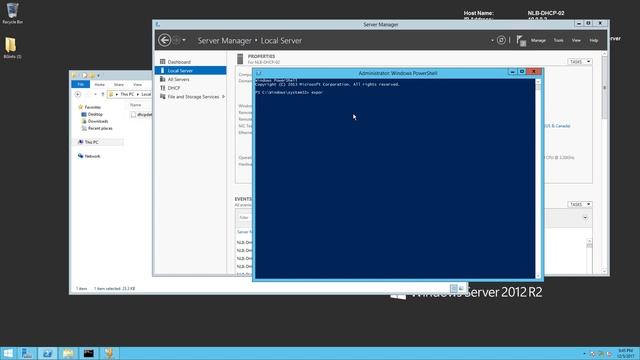Open the View tab in File Explorer
Screen dimensions: 640x360
pos(138,84)
